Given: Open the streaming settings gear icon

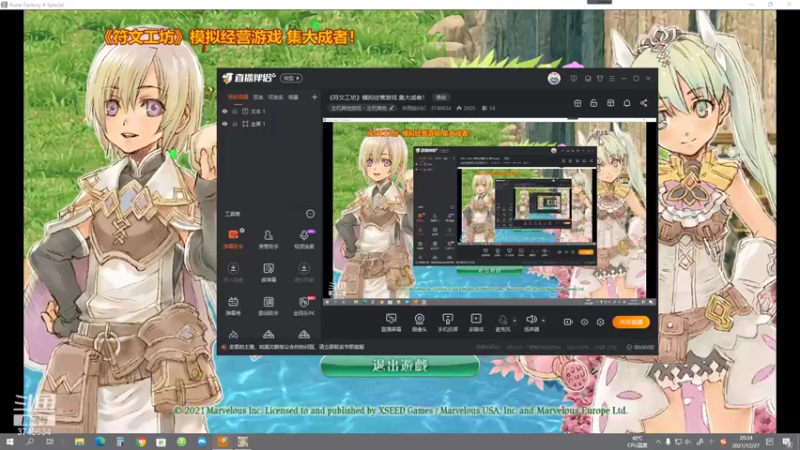Looking at the screenshot, I should pyautogui.click(x=601, y=322).
